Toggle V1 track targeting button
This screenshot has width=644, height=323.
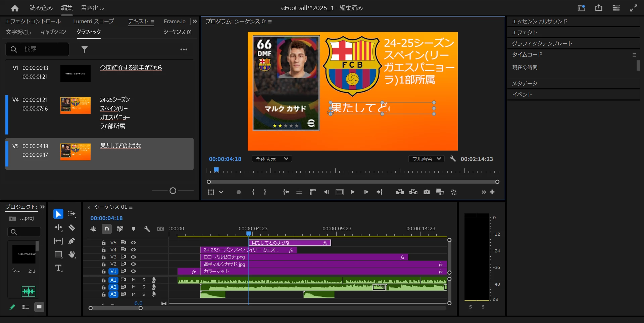pos(113,271)
